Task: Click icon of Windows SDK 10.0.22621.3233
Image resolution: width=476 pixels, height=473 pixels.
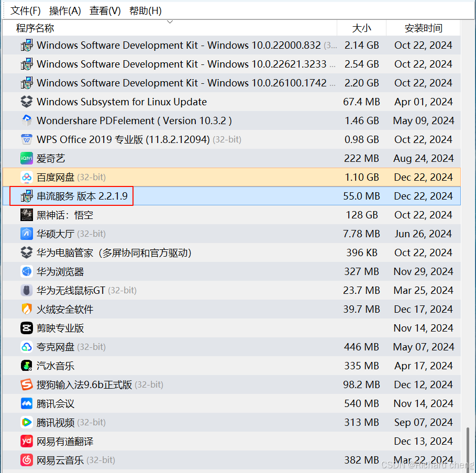Action: (27, 64)
